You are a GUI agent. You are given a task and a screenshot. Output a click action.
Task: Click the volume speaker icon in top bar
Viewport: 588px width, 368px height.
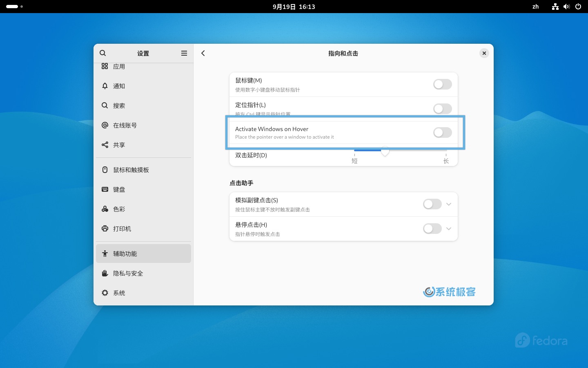tap(566, 7)
